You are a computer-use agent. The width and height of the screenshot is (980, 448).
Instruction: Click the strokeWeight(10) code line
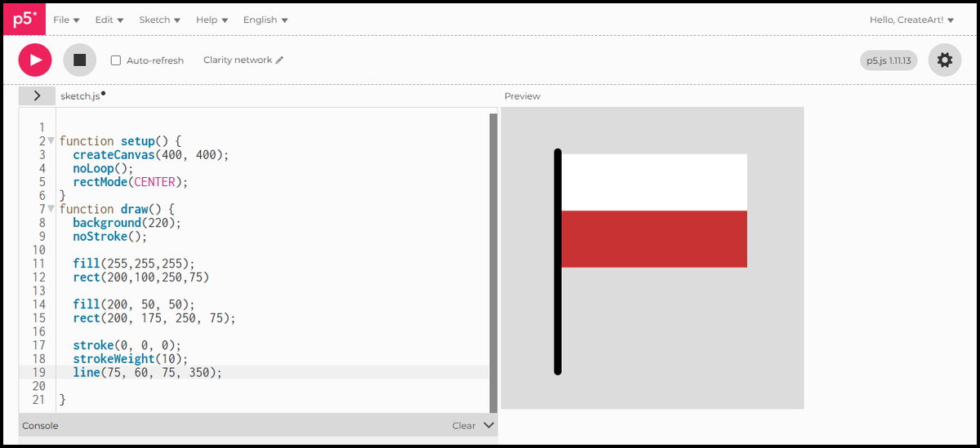pyautogui.click(x=131, y=359)
